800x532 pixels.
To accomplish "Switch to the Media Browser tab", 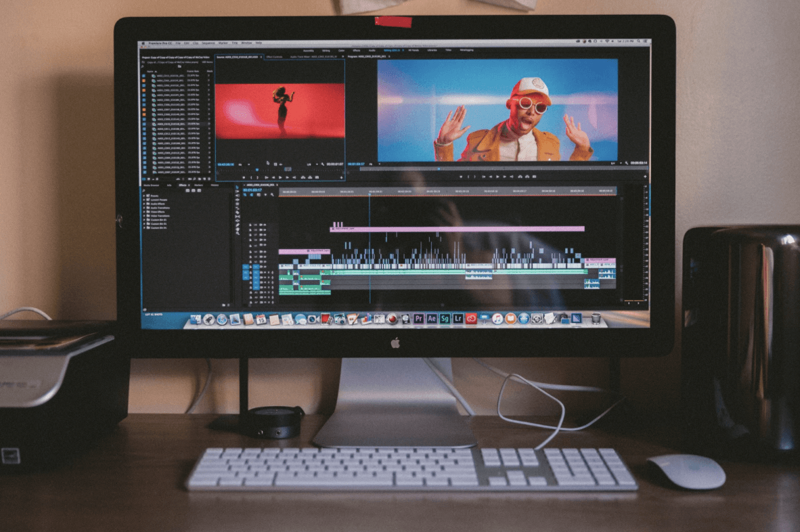I will [151, 185].
